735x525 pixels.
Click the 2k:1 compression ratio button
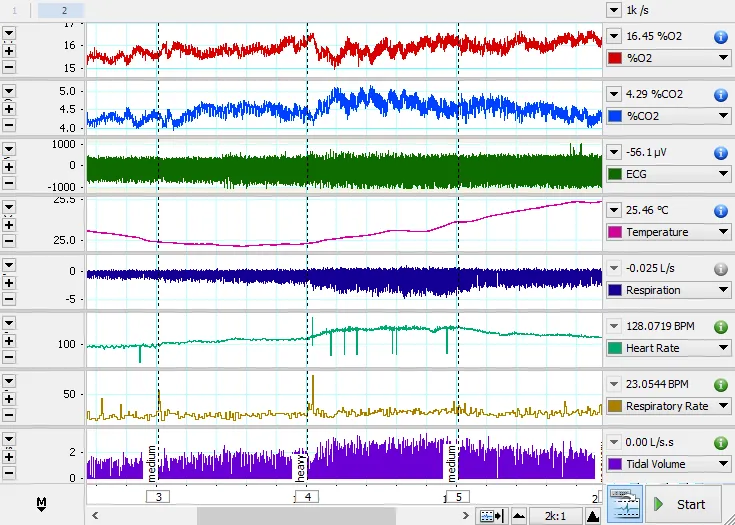click(x=556, y=516)
